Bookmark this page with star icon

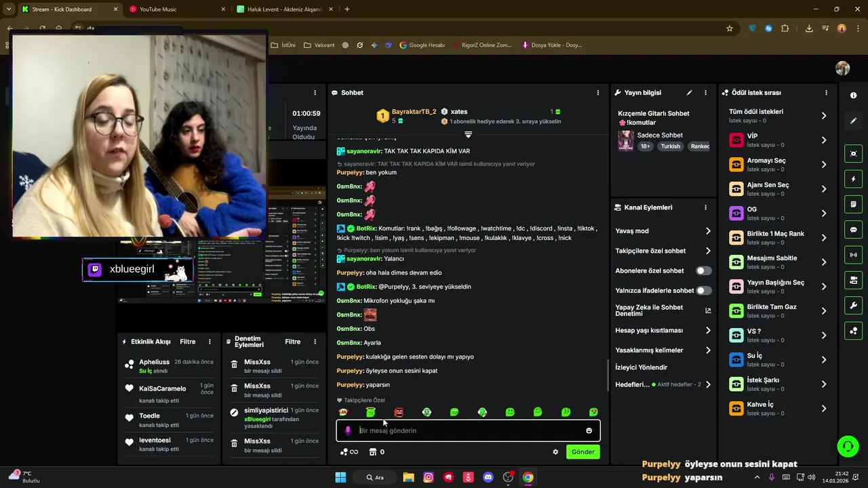click(730, 28)
